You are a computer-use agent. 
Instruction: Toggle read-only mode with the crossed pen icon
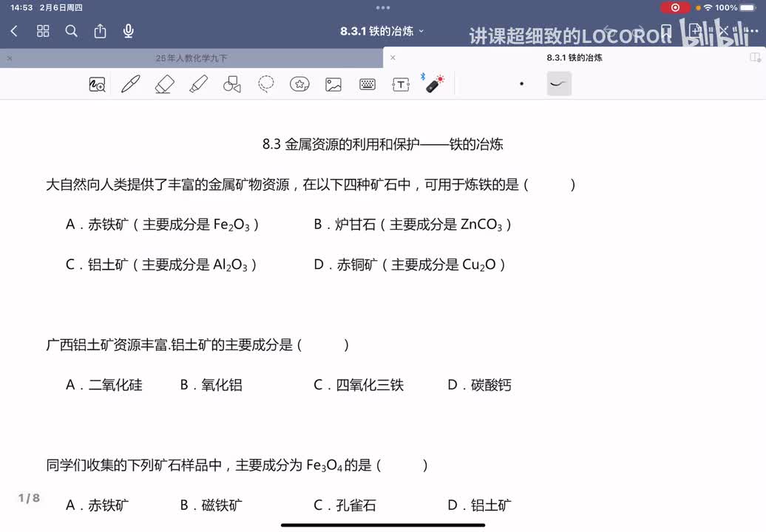point(723,31)
